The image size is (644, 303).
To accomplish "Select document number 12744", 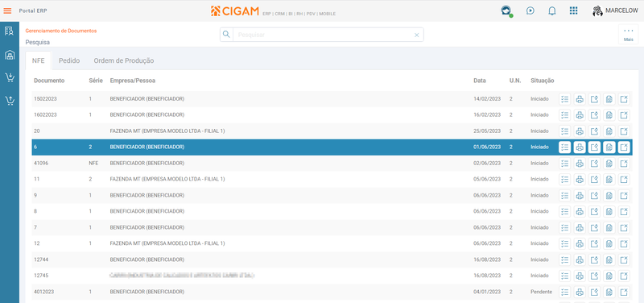I will tap(41, 259).
